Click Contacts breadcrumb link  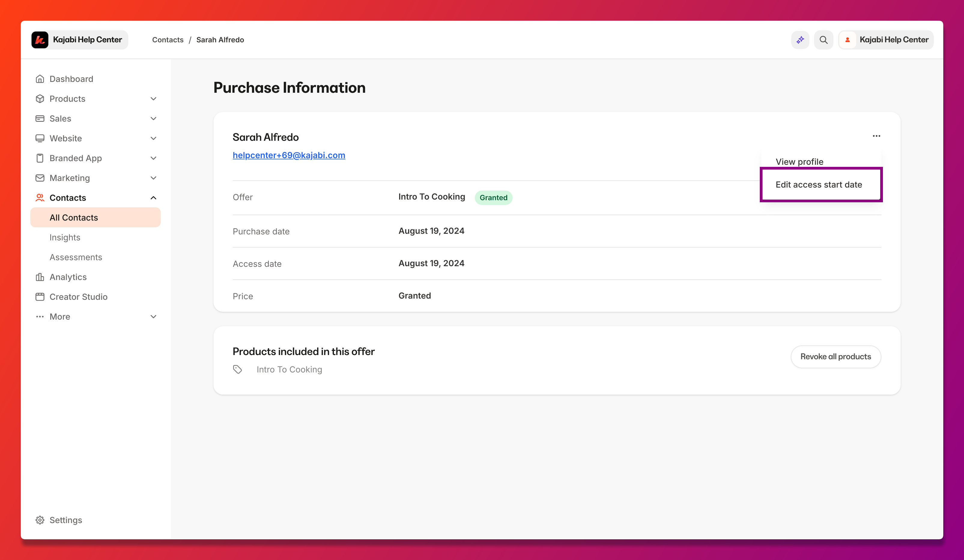168,40
